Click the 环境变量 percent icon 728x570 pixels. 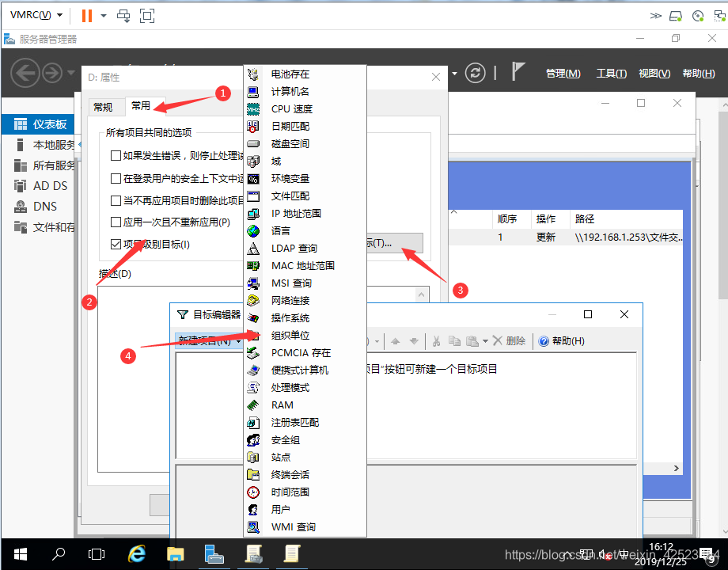point(253,179)
